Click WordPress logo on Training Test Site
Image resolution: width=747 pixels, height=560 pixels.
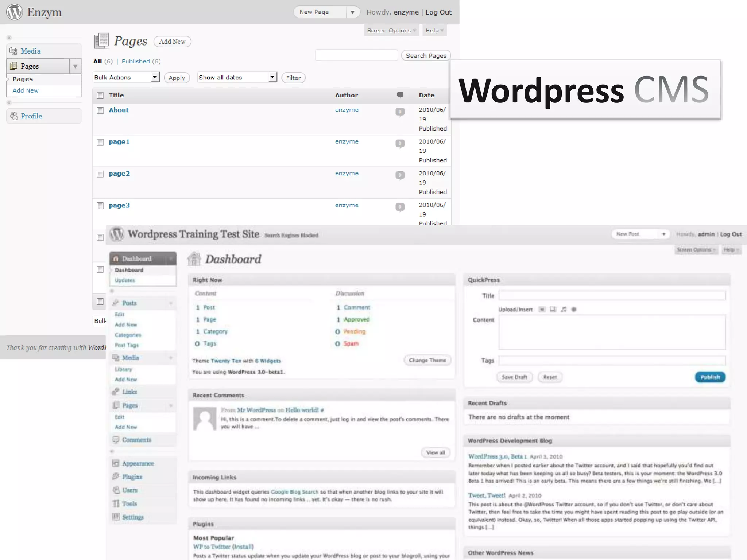coord(117,234)
